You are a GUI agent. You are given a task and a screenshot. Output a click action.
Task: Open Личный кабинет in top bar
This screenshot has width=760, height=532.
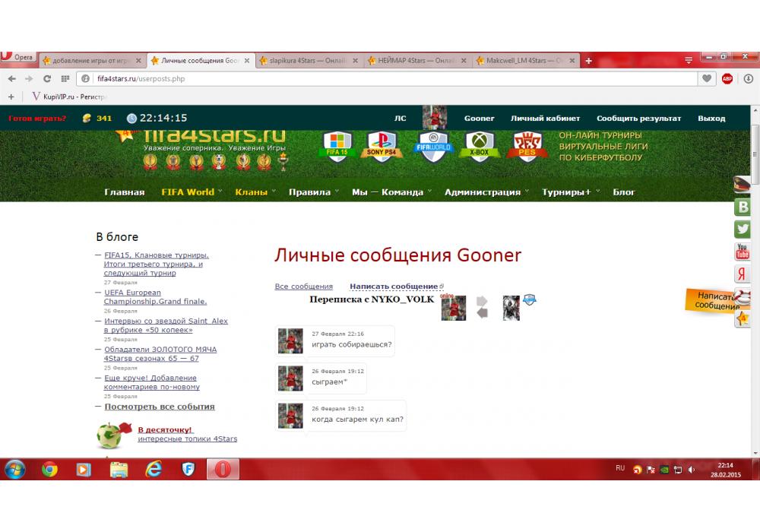545,119
